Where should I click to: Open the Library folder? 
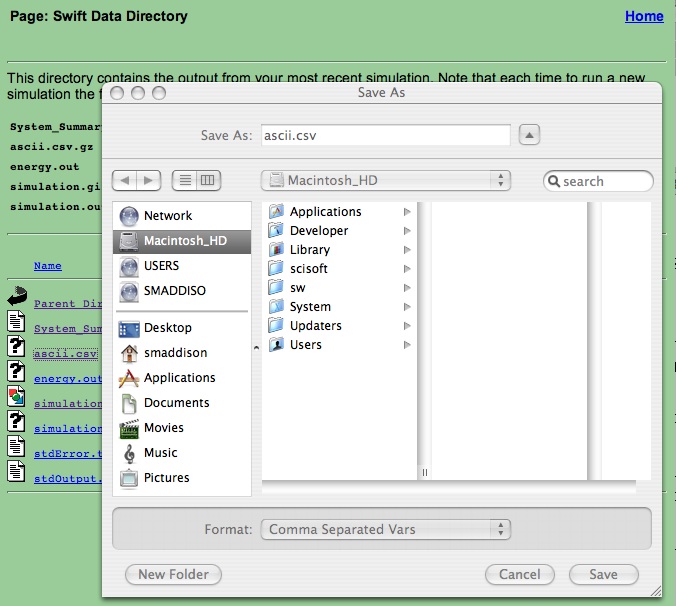pos(339,250)
